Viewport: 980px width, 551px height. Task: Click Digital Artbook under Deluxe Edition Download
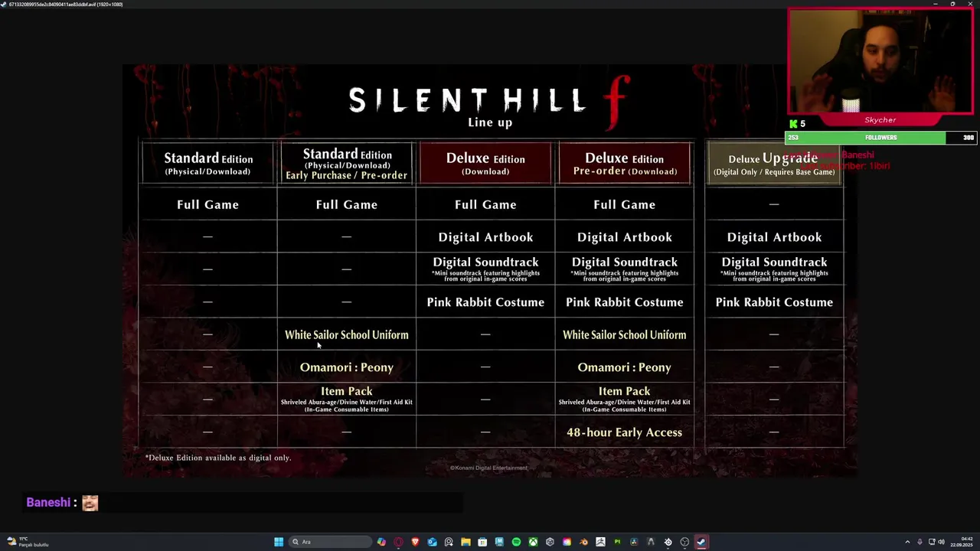click(485, 237)
